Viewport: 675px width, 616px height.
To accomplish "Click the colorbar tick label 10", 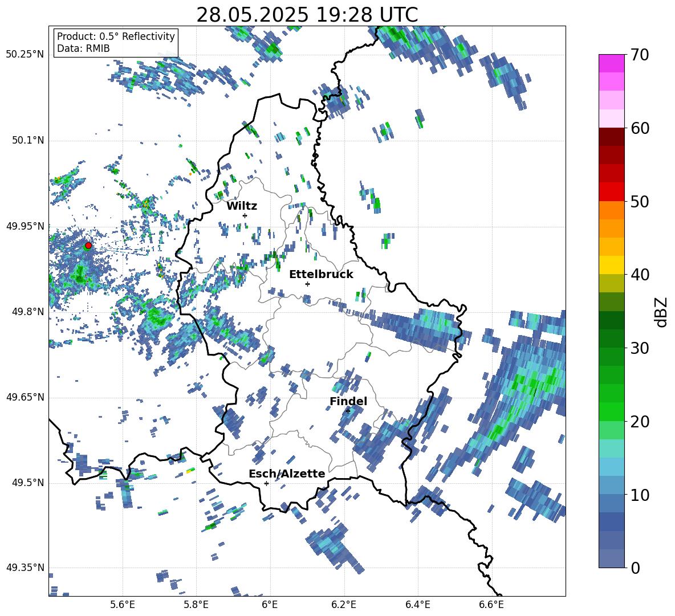I will [639, 495].
